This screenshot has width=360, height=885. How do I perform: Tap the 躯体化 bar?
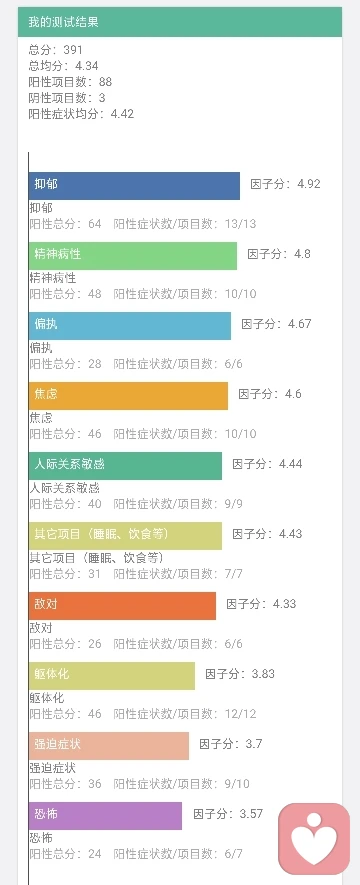(112, 676)
